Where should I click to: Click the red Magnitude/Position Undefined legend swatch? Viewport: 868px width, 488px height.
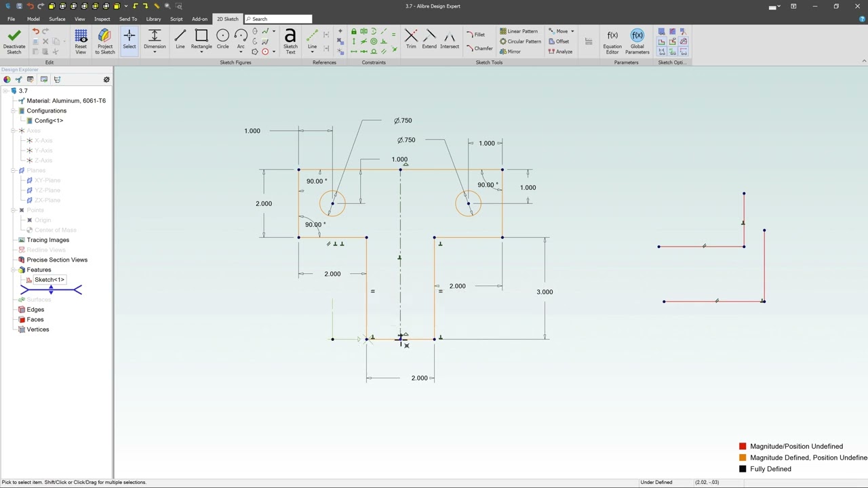point(743,446)
